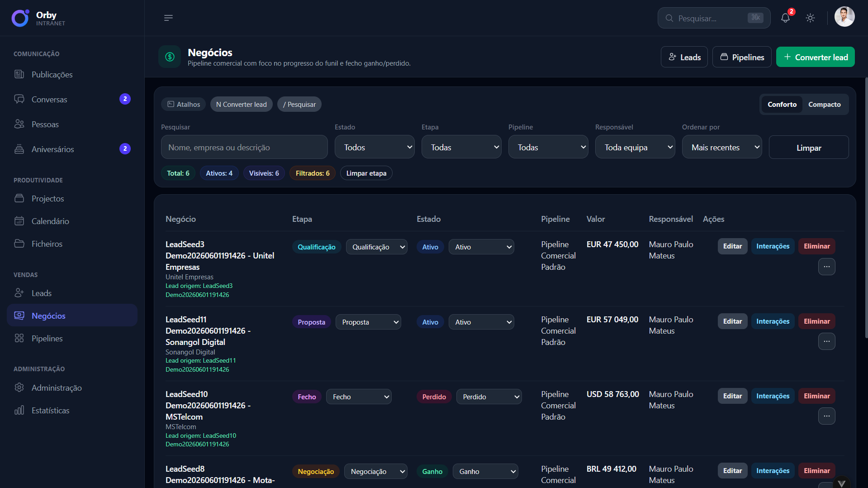The height and width of the screenshot is (488, 868).
Task: Open Pipelines button in header
Action: [742, 57]
